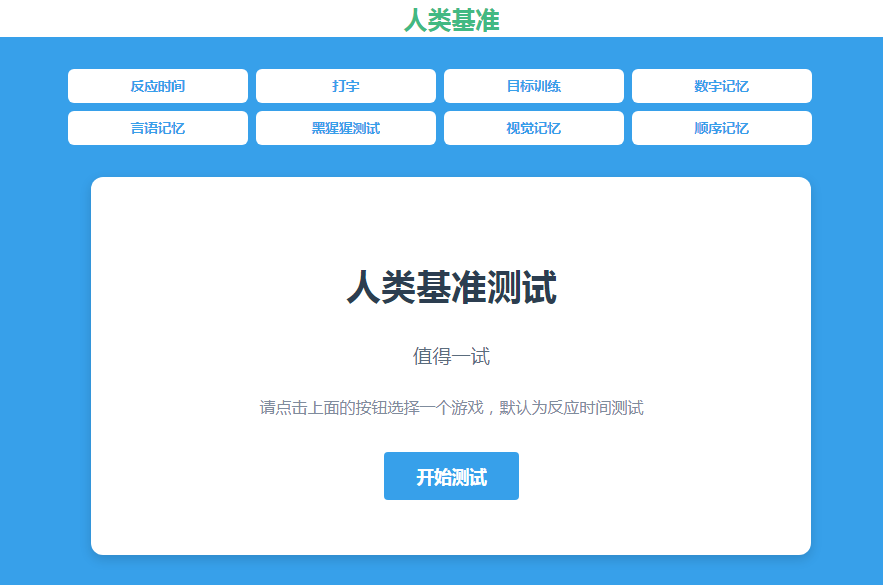Image resolution: width=883 pixels, height=585 pixels.
Task: Select the 打字 game button
Action: coord(345,86)
